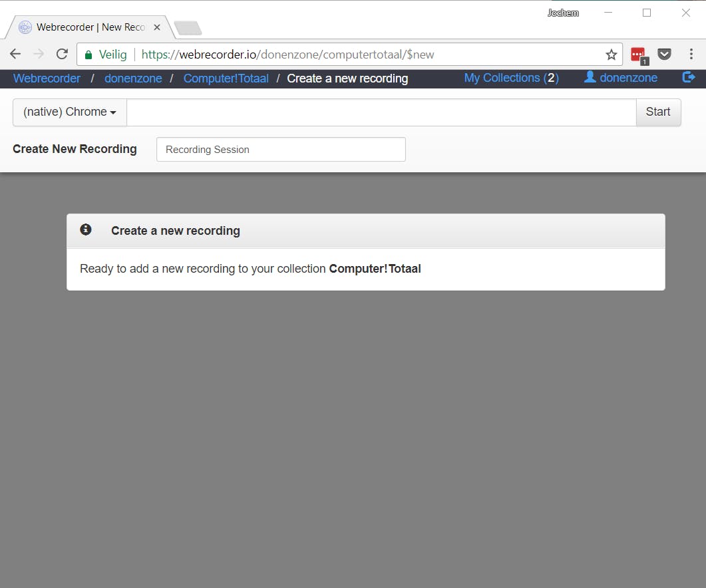Click the green secure lock icon

(x=88, y=55)
